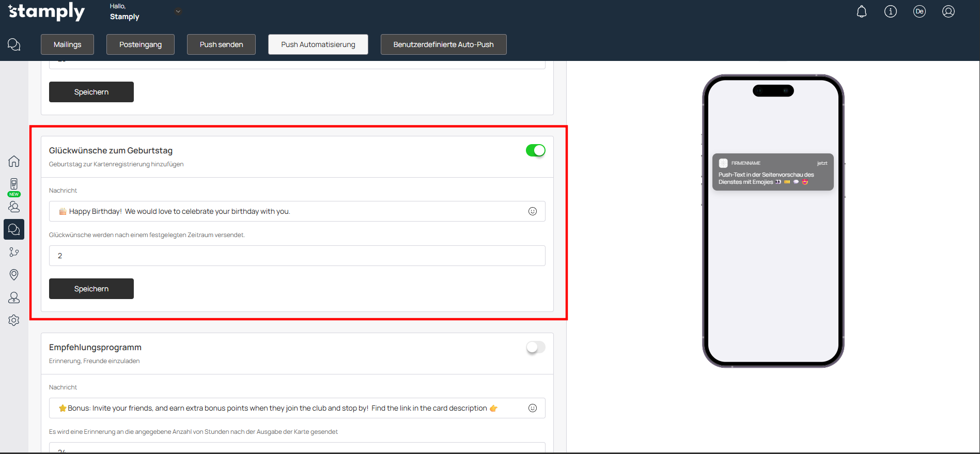Open emoji picker in referral message field
The height and width of the screenshot is (454, 980).
[533, 408]
